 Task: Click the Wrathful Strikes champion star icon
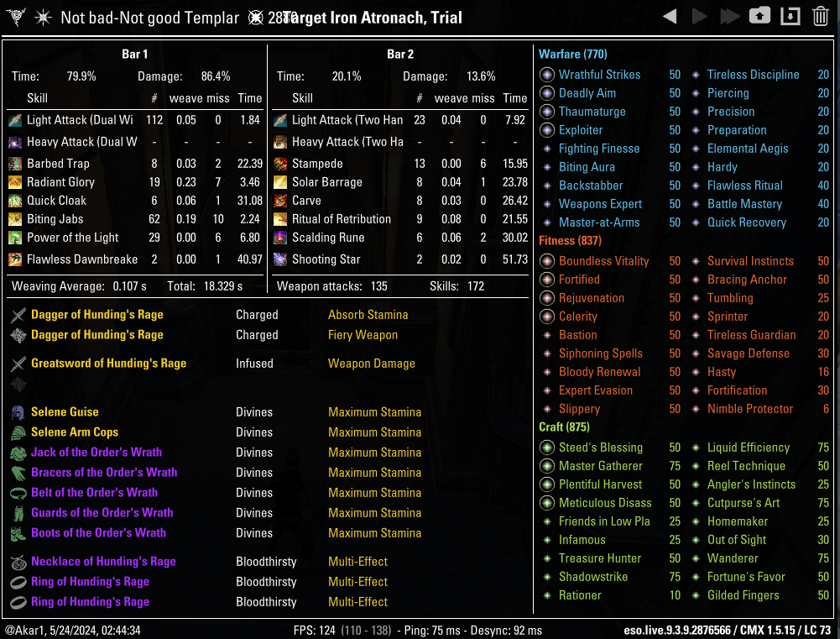click(x=547, y=75)
